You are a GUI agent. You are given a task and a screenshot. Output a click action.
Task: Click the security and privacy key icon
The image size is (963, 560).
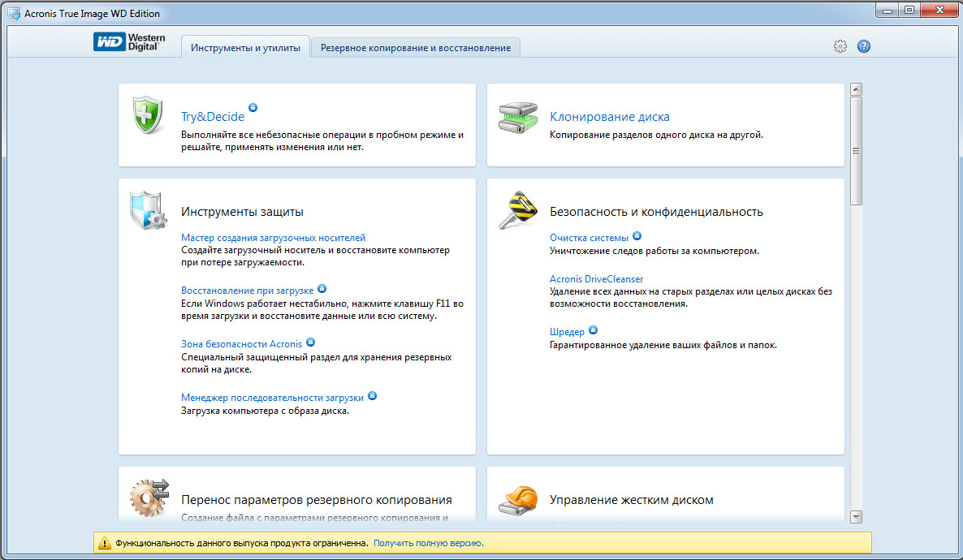click(518, 210)
